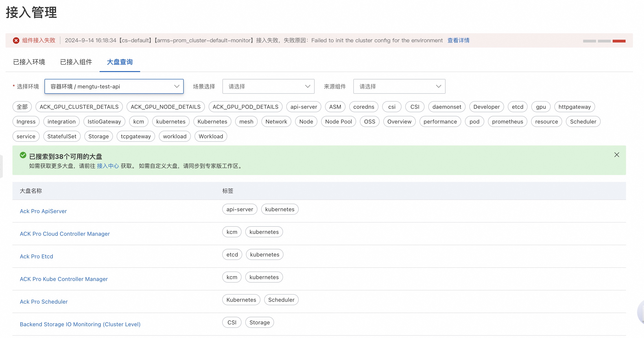Open the Ack Pro Scheduler dashboard
Viewport: 644px width, 338px height.
(x=44, y=302)
